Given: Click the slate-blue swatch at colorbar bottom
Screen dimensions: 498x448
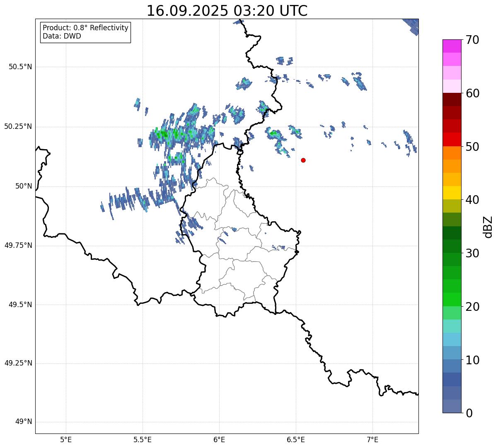Looking at the screenshot, I should [x=452, y=406].
